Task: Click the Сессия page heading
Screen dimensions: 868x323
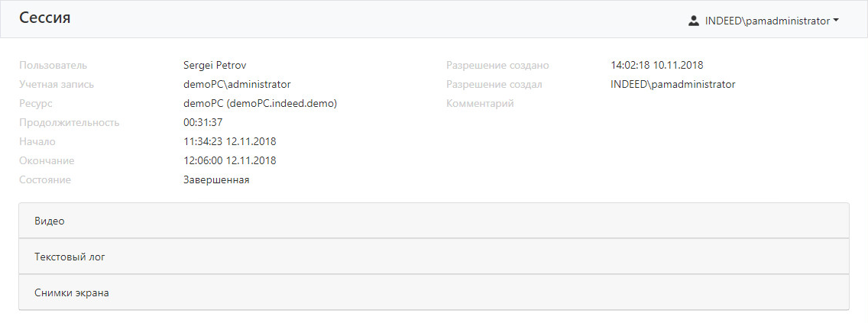Action: pyautogui.click(x=45, y=18)
